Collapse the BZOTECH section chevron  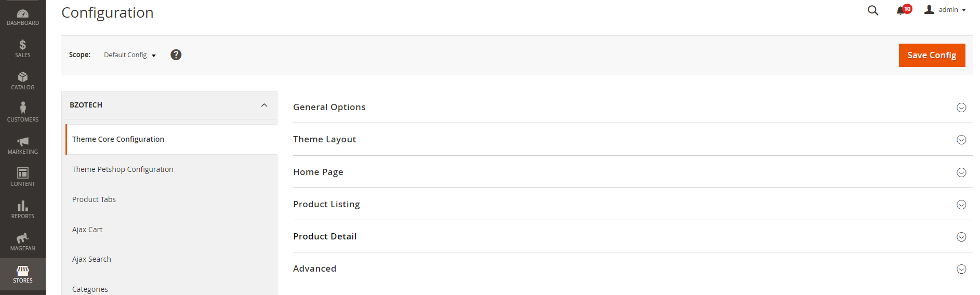[264, 105]
